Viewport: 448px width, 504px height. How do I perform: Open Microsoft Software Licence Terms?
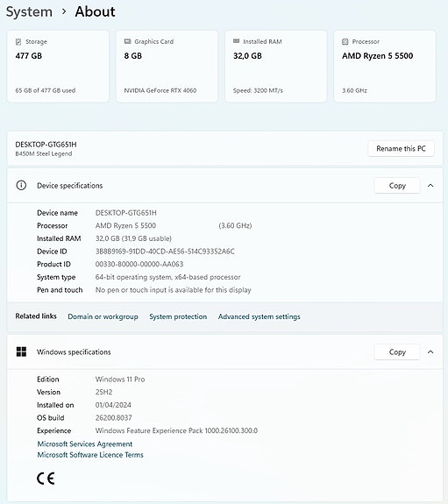(90, 455)
